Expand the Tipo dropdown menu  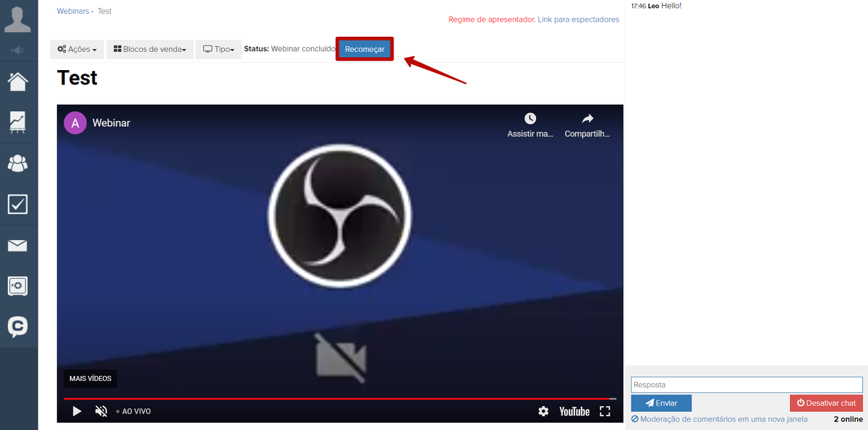pos(218,49)
